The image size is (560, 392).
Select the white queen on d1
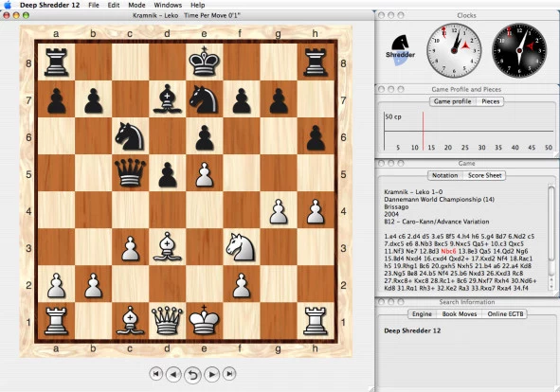pyautogui.click(x=167, y=321)
